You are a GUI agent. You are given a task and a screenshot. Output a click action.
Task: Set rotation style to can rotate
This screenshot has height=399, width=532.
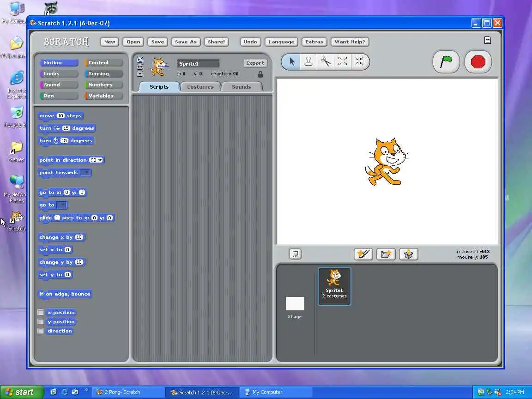(x=140, y=60)
